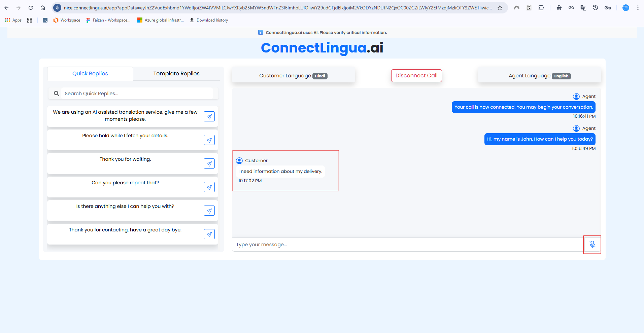Go back to the previous page
644x333 pixels.
(x=6, y=8)
